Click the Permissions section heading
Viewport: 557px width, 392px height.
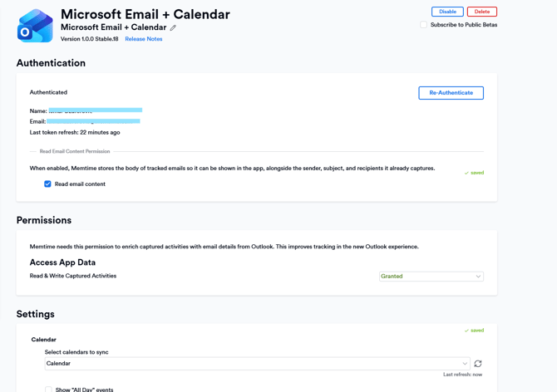coord(44,220)
